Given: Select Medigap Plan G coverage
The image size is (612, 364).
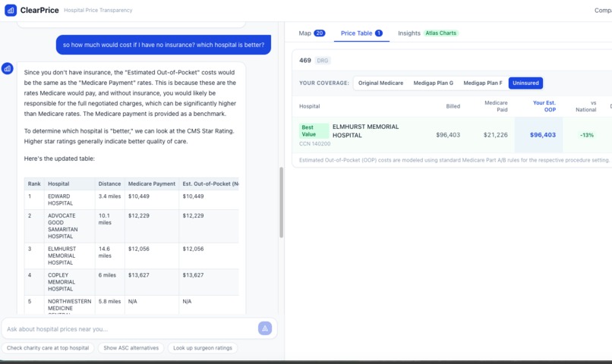Looking at the screenshot, I should [x=434, y=83].
